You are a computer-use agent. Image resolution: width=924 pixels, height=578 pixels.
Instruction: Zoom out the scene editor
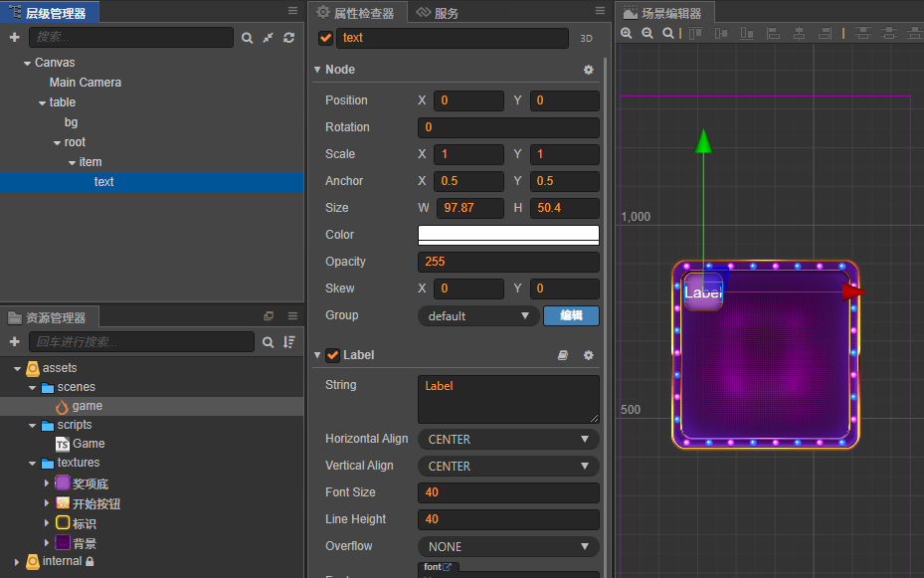coord(647,34)
